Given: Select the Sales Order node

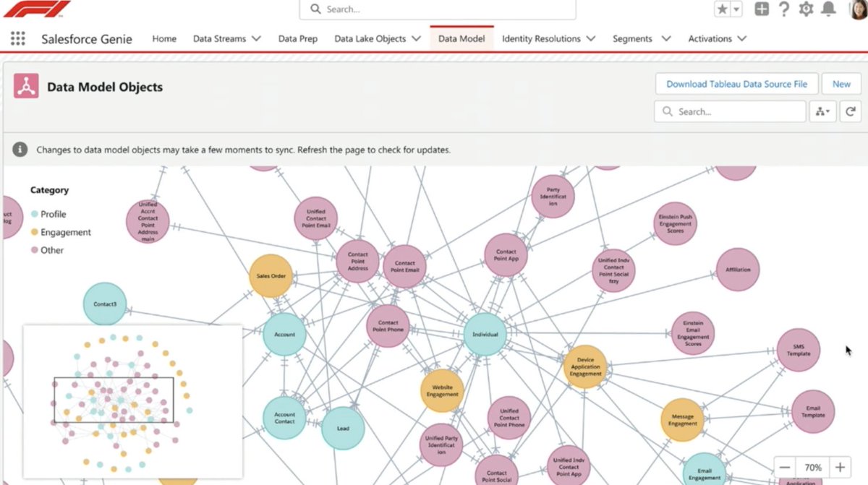Looking at the screenshot, I should [x=271, y=276].
